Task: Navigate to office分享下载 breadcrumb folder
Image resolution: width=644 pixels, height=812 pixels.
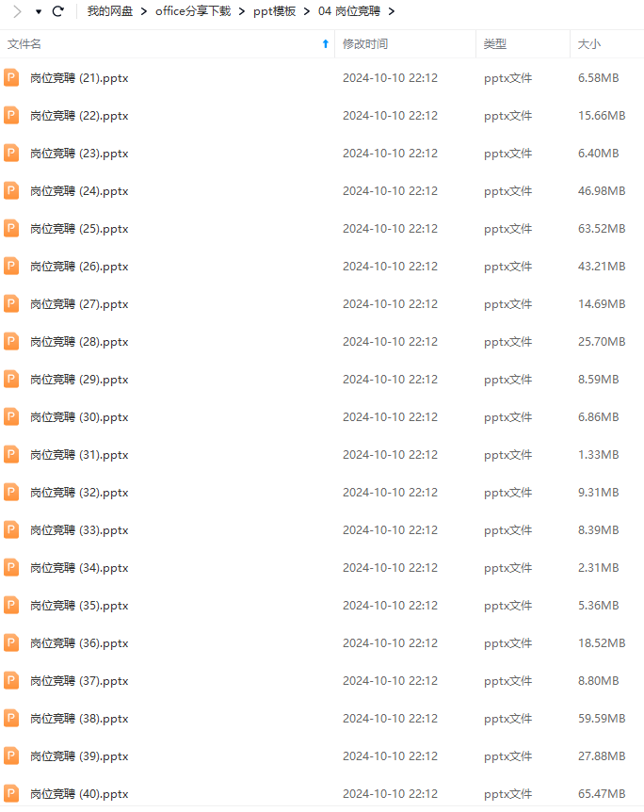Action: [193, 11]
